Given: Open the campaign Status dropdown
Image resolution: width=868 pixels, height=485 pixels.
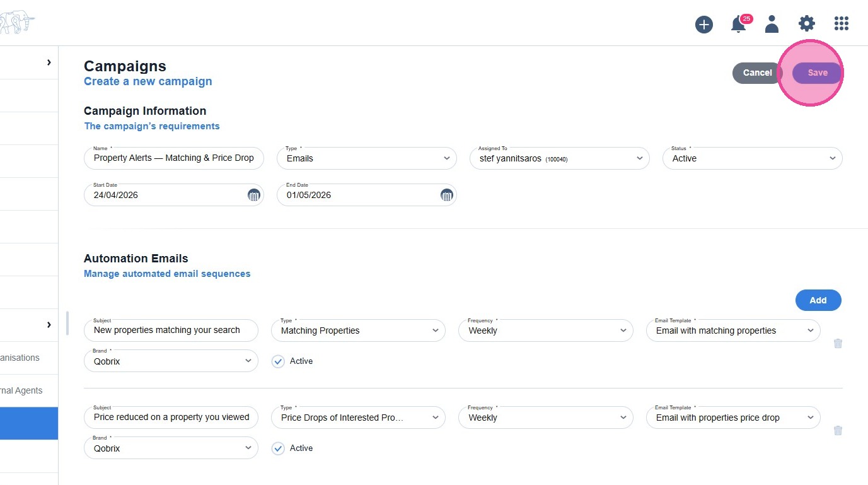Looking at the screenshot, I should pos(752,158).
